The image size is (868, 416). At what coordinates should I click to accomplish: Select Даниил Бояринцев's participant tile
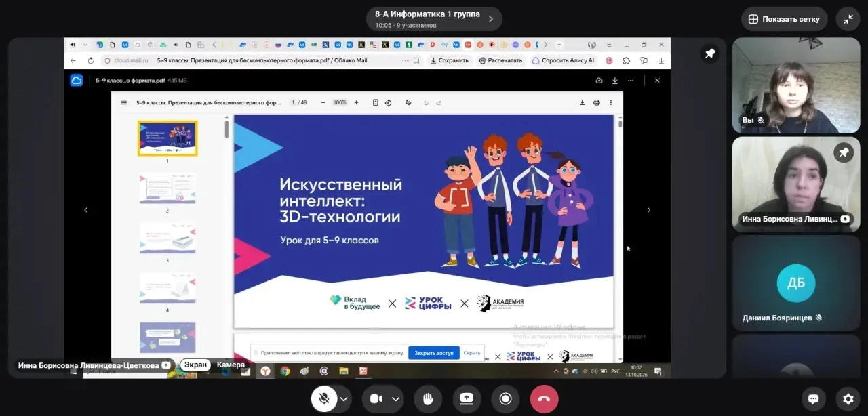[796, 283]
